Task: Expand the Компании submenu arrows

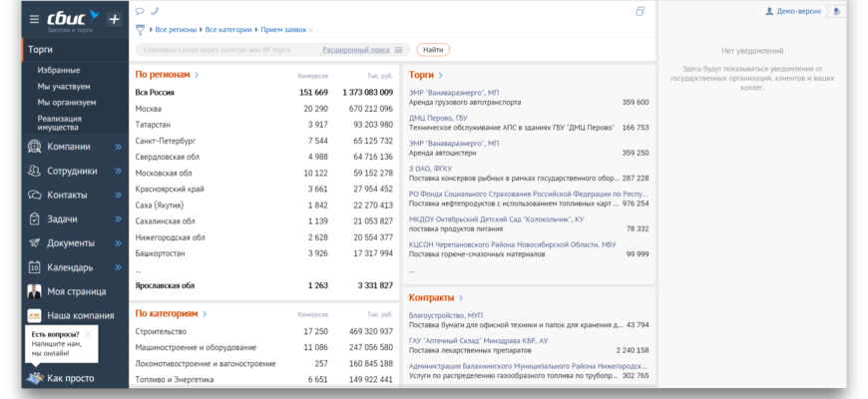Action: coord(118,147)
